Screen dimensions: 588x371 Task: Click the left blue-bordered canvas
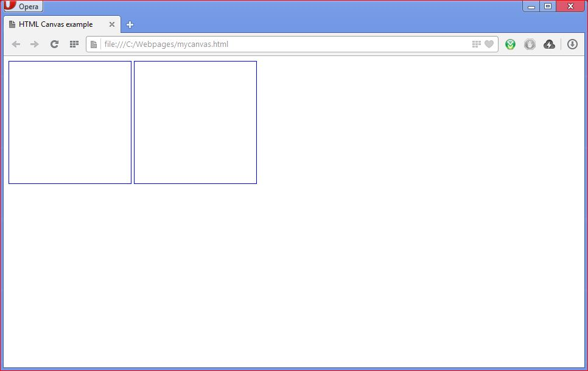pyautogui.click(x=69, y=122)
